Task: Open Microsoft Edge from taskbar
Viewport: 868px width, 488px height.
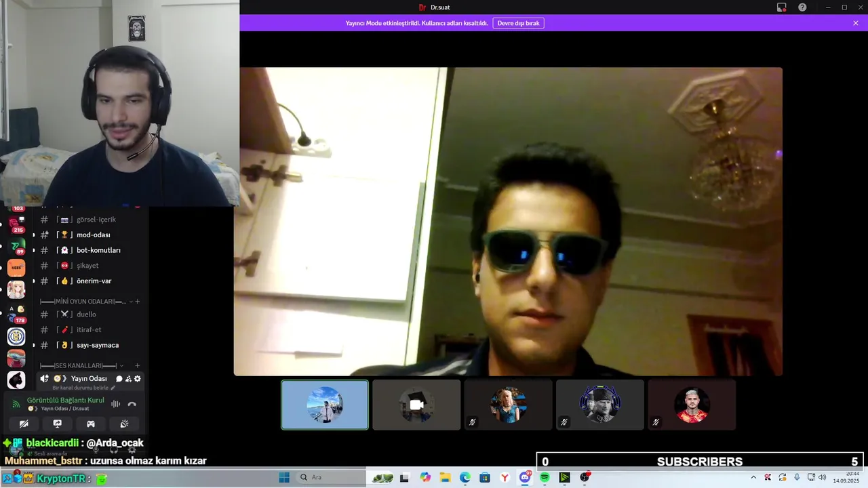Action: click(x=465, y=477)
